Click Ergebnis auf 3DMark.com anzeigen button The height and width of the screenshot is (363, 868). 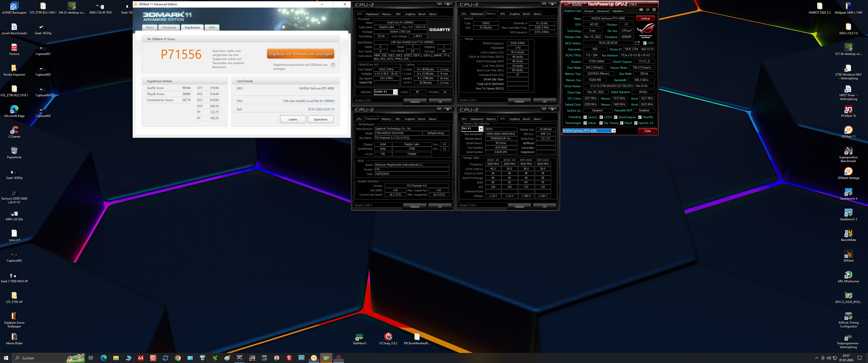coord(300,54)
